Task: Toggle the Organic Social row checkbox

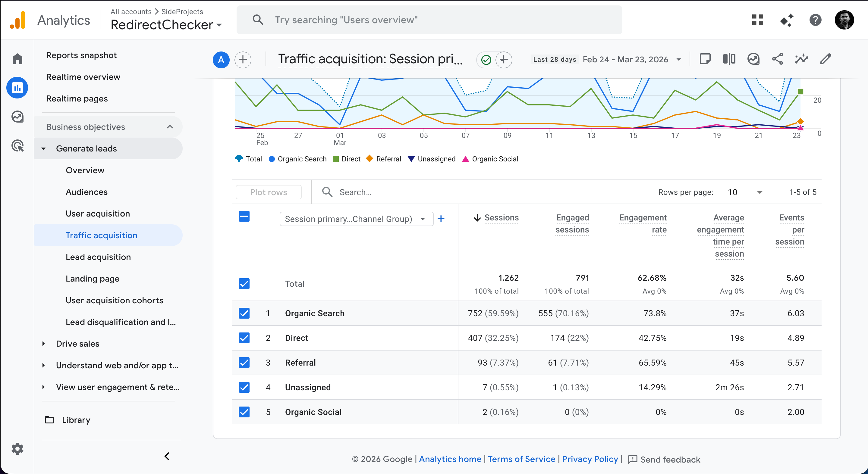Action: click(244, 412)
